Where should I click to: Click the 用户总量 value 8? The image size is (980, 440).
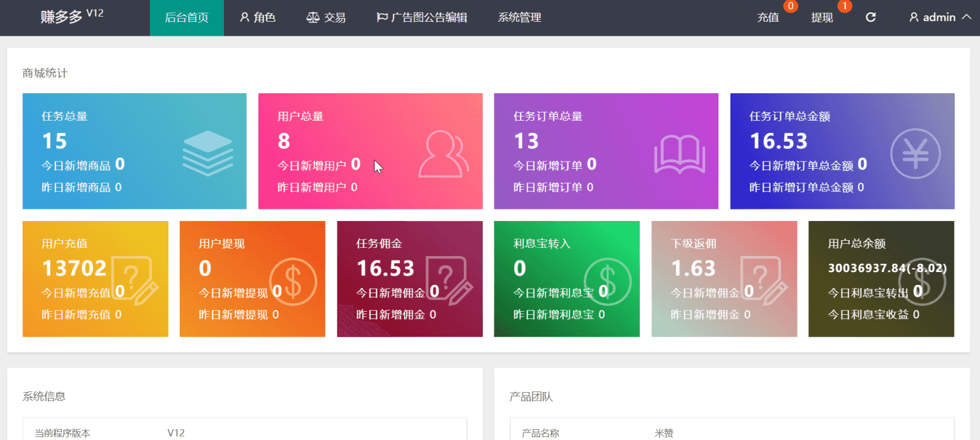pyautogui.click(x=284, y=141)
